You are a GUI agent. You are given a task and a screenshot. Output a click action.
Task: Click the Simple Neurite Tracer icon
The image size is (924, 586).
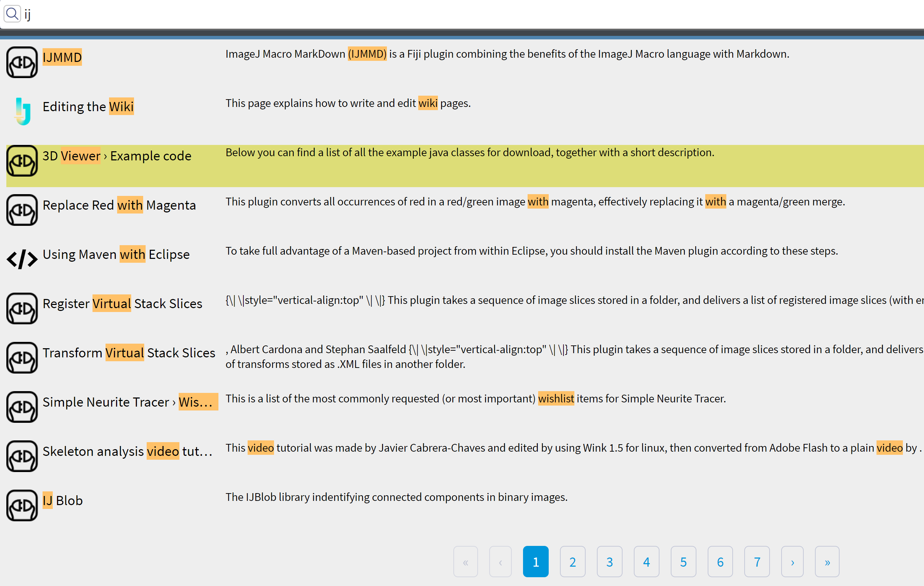coord(22,407)
